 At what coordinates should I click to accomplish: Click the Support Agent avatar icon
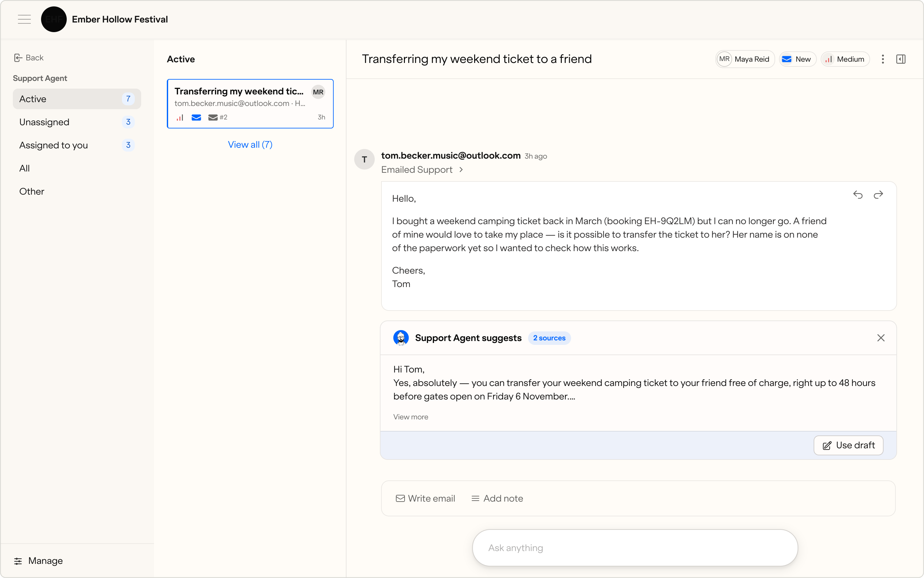pos(401,338)
